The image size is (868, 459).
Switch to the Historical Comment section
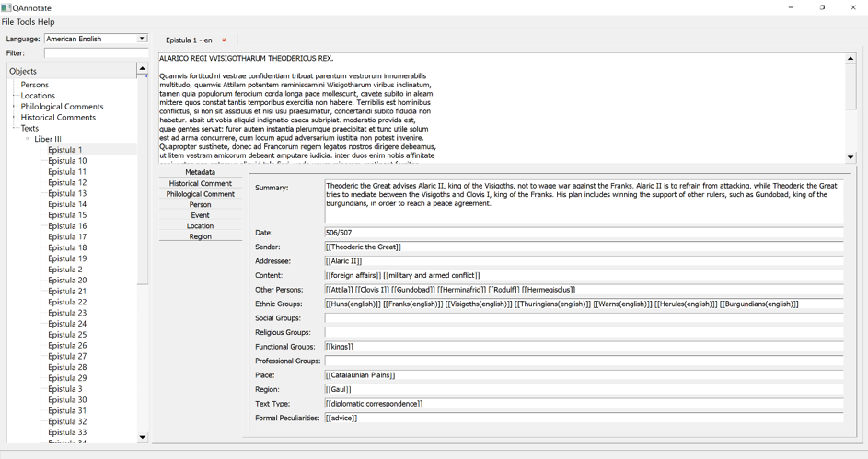200,183
